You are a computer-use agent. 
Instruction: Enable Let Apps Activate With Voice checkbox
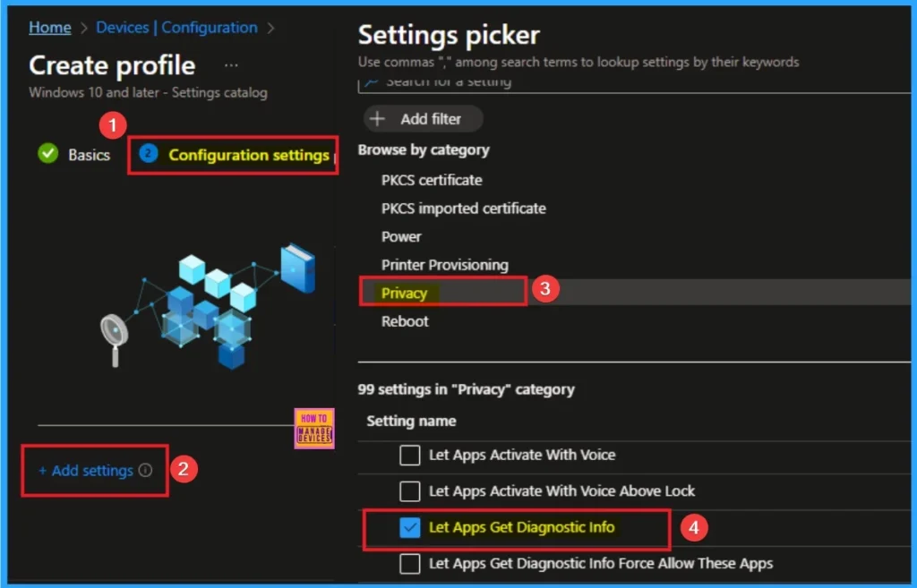pyautogui.click(x=410, y=455)
